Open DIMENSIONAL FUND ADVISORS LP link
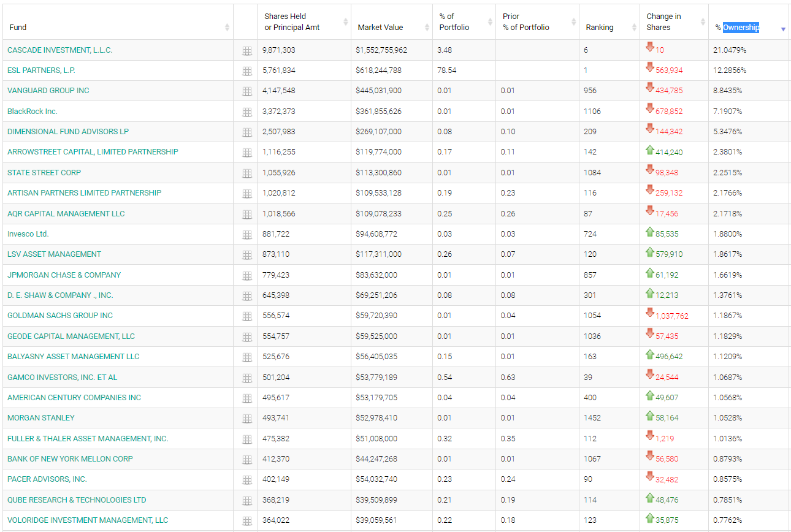 [x=68, y=132]
